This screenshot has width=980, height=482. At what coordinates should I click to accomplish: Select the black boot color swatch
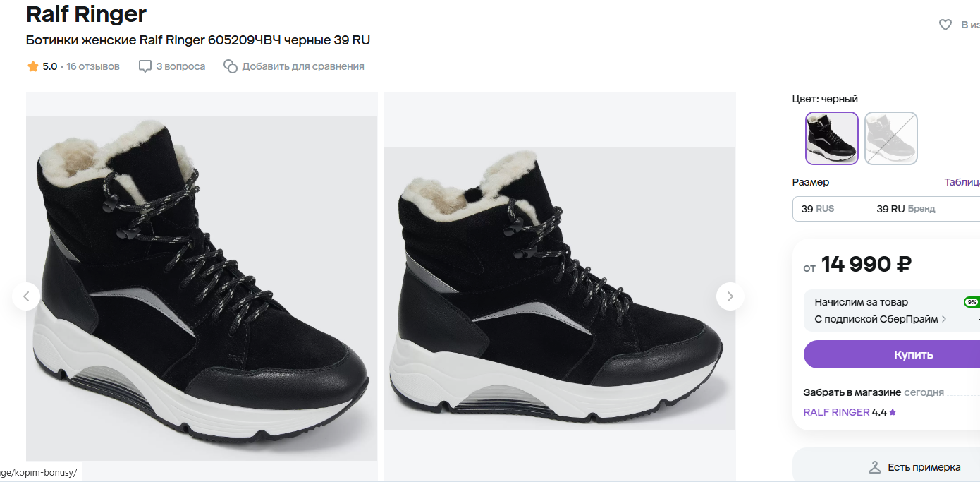click(832, 138)
